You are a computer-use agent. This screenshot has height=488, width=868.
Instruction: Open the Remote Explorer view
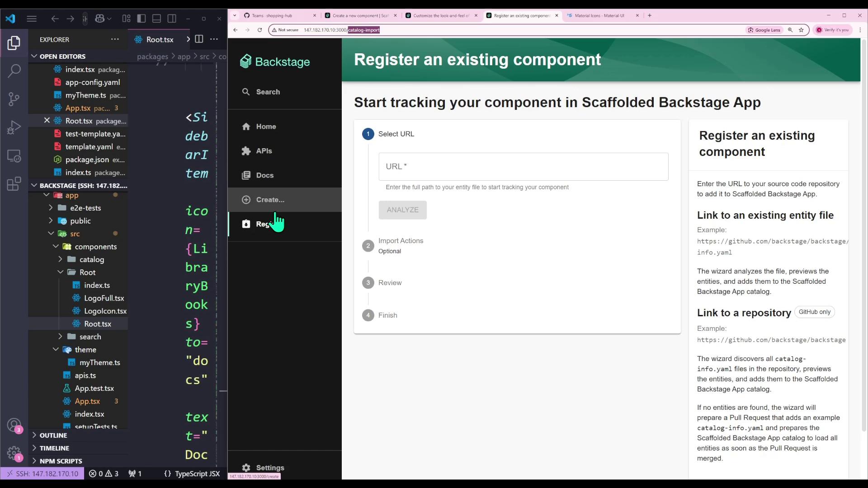(x=14, y=156)
